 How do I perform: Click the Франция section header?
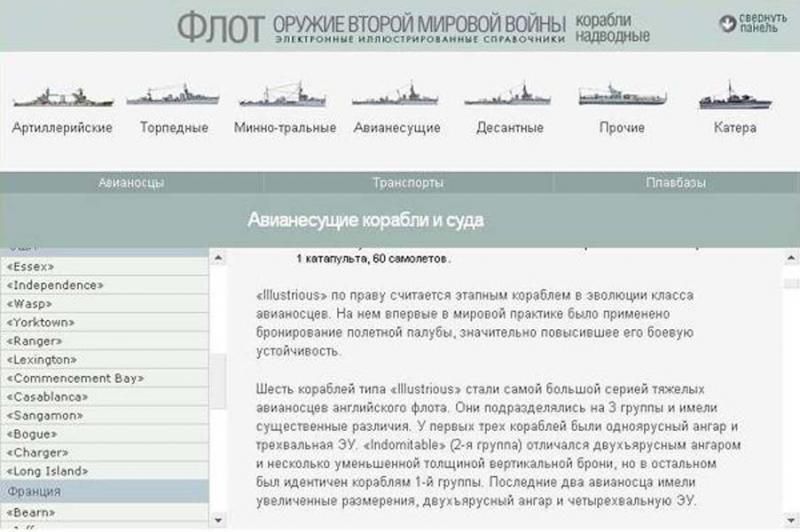tap(35, 492)
